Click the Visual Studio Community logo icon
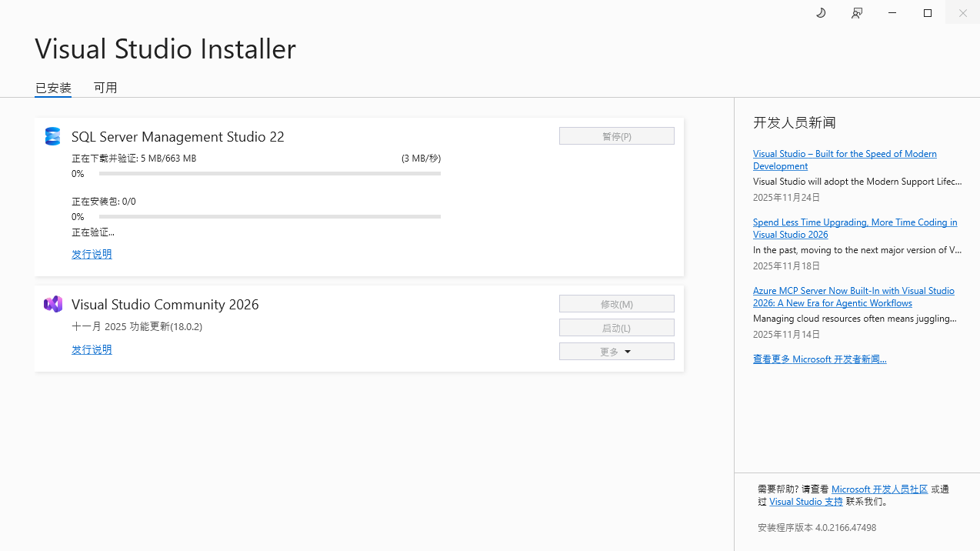This screenshot has width=980, height=551. pyautogui.click(x=52, y=304)
